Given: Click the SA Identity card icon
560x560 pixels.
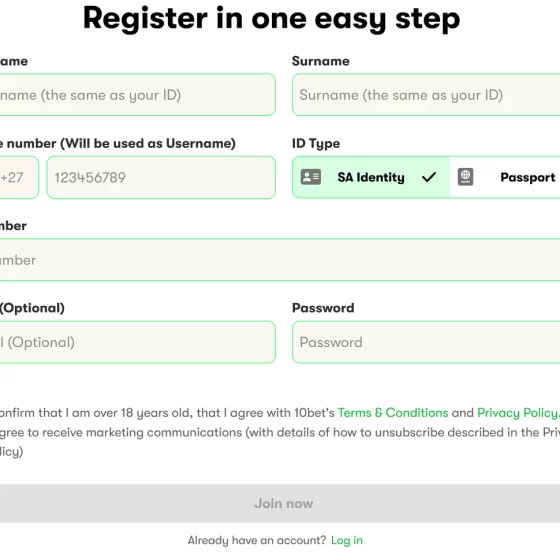Looking at the screenshot, I should click(x=311, y=177).
